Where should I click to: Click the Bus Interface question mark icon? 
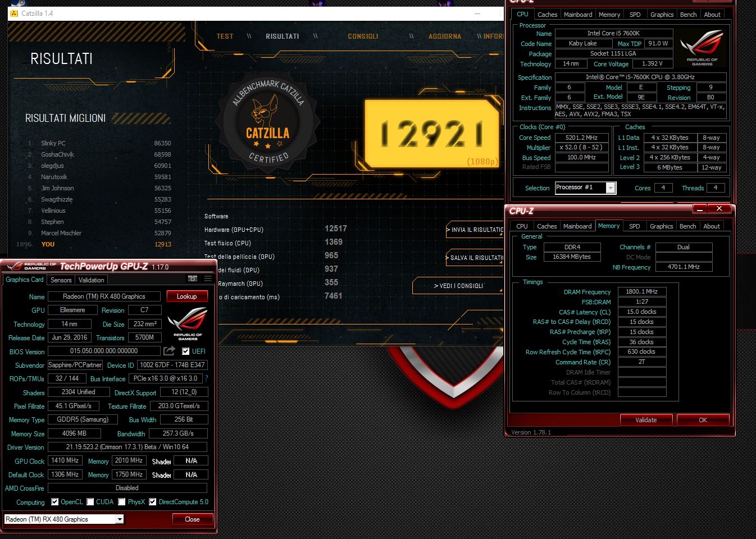tap(206, 378)
